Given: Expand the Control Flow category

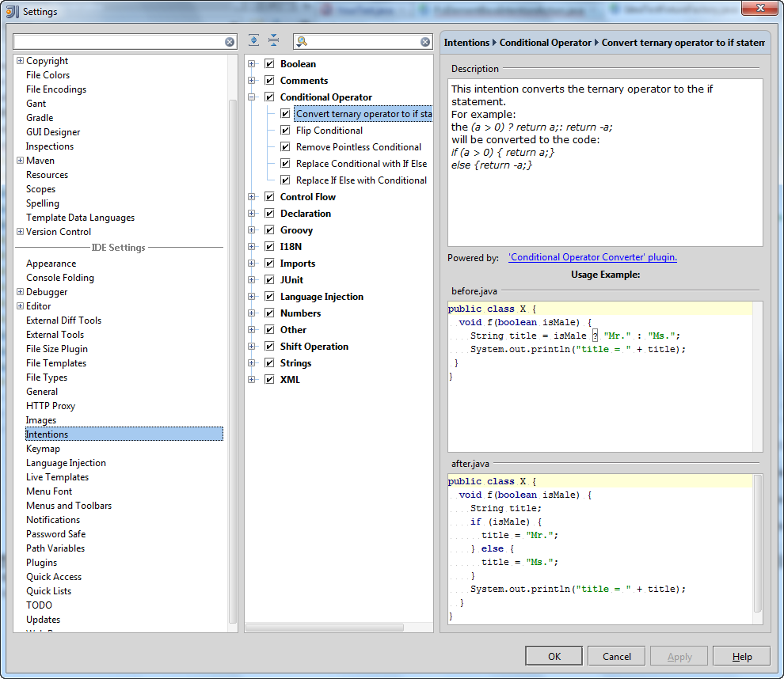Looking at the screenshot, I should [252, 197].
